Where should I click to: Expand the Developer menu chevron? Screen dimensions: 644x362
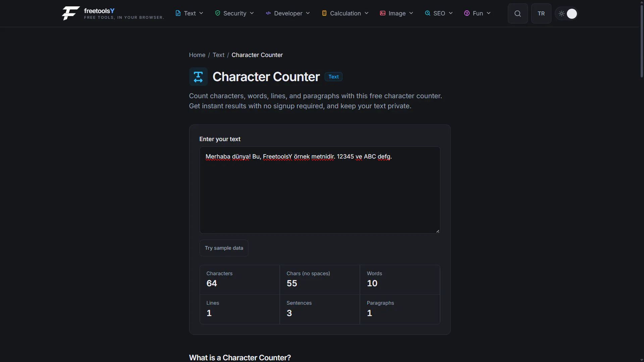click(308, 13)
